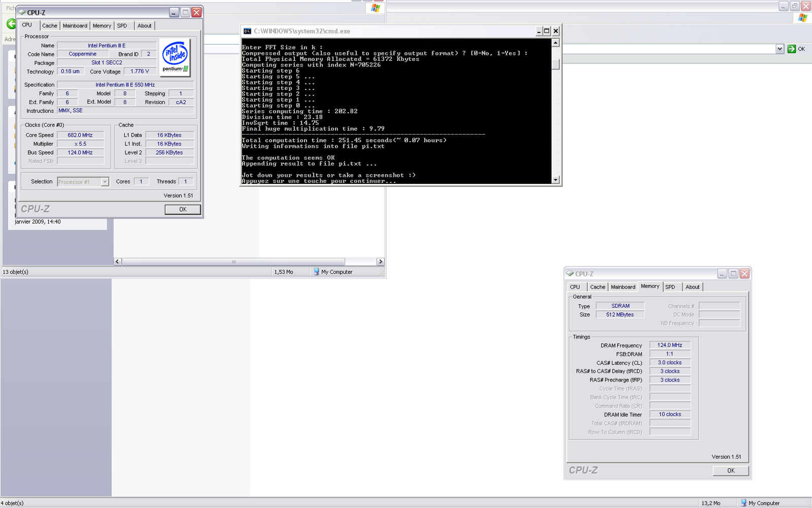Click CPU-Z title bar icon in top window
Screen dimensions: 812x508
click(22, 12)
